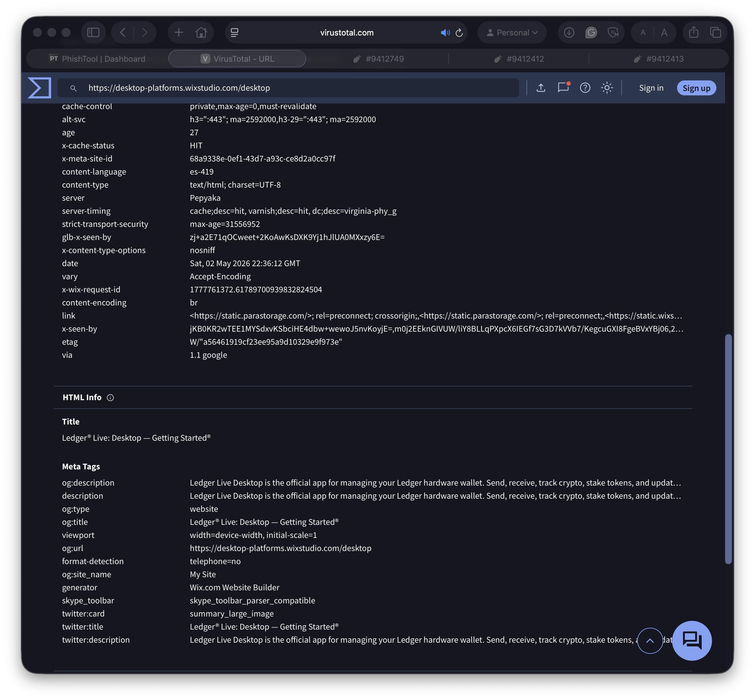755x700 pixels.
Task: Click the upload file icon
Action: coord(541,88)
